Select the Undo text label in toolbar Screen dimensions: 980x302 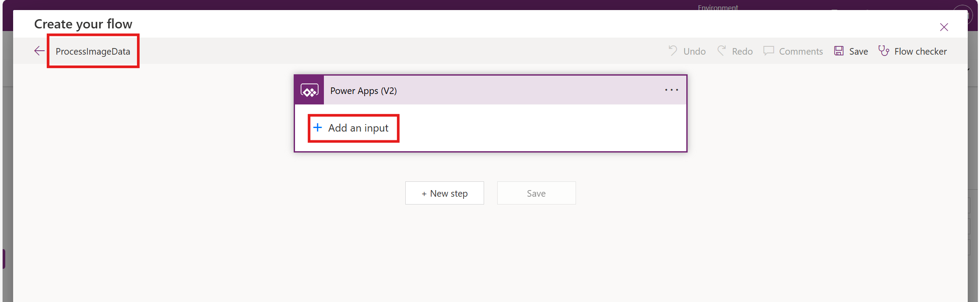pos(694,52)
